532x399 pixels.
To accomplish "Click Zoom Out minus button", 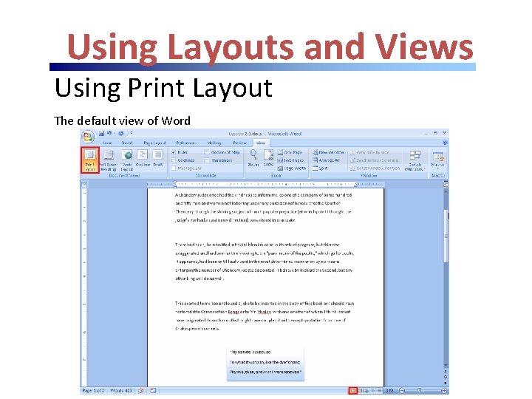I will [x=402, y=391].
